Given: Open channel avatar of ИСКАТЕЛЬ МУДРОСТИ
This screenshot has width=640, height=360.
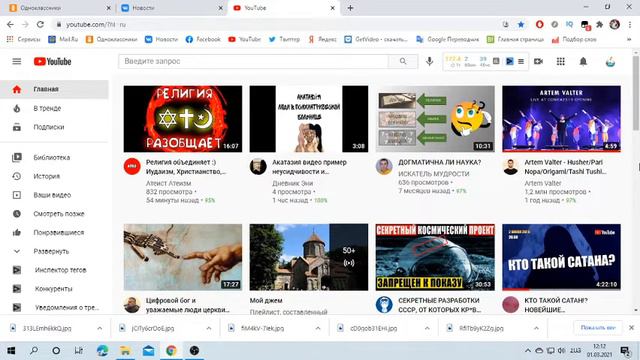Looking at the screenshot, I should coord(384,167).
